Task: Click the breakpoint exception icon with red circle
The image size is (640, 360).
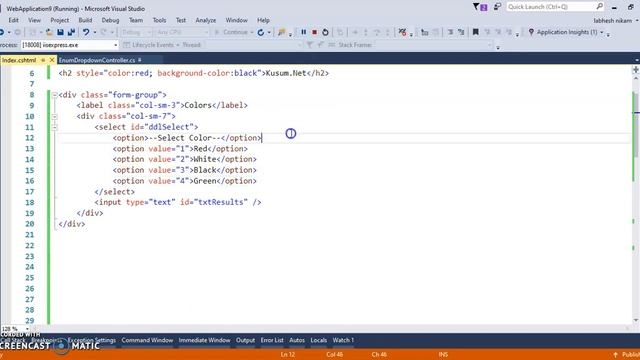Action: tap(402, 32)
